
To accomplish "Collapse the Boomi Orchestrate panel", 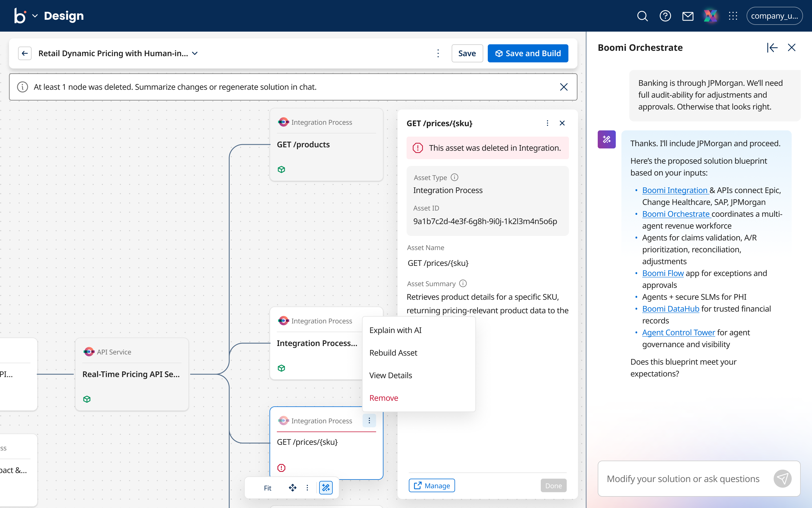I will coord(772,48).
